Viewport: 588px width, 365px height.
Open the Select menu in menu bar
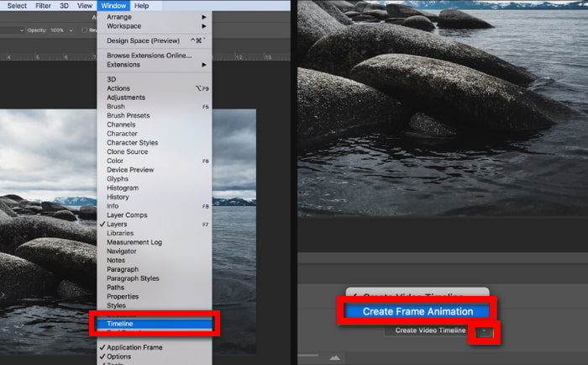tap(17, 6)
